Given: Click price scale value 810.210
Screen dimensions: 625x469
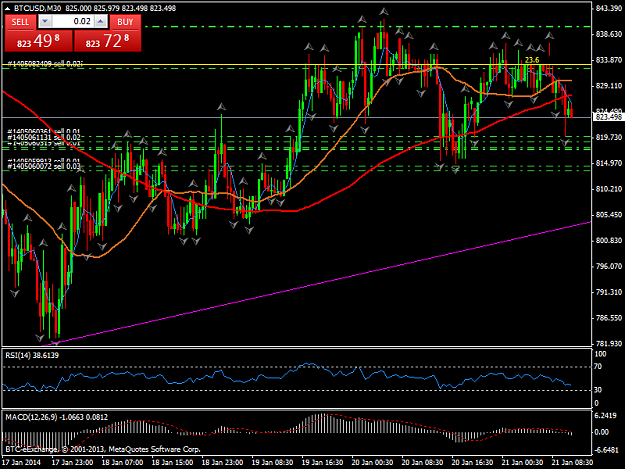Looking at the screenshot, I should [608, 189].
